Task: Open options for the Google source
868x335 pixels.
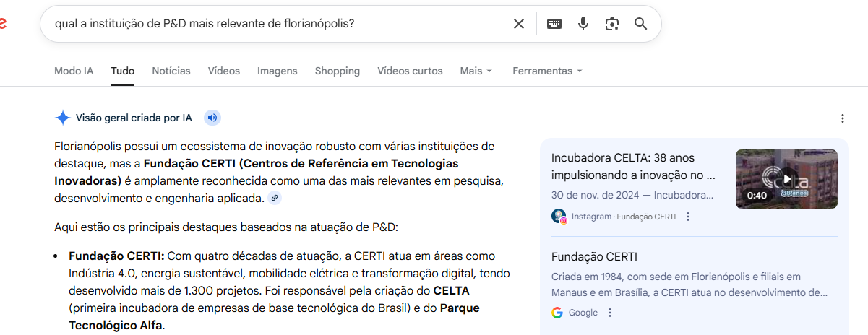Action: pos(610,313)
